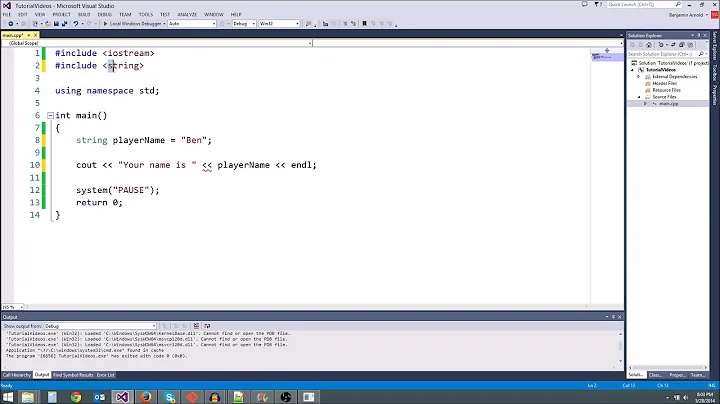This screenshot has width=720, height=404.
Task: Click the Find in Files toolbar icon
Action: (x=309, y=23)
